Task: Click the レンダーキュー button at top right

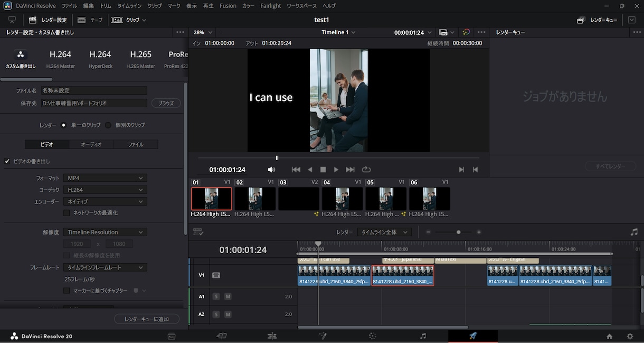Action: click(598, 20)
